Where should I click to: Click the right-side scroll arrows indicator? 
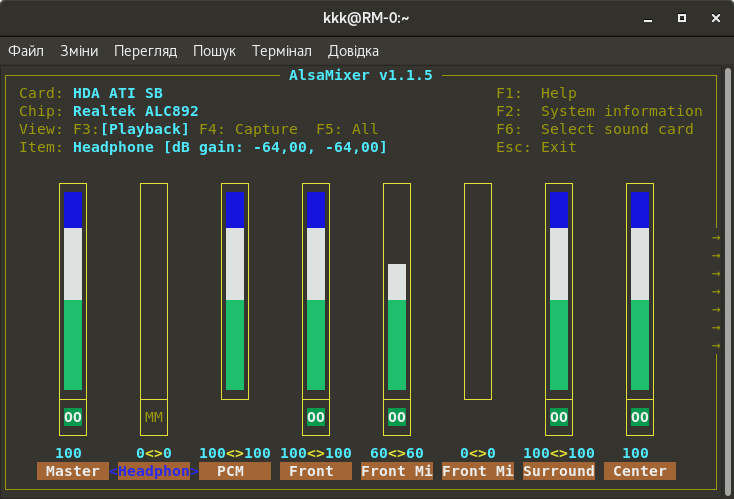716,292
